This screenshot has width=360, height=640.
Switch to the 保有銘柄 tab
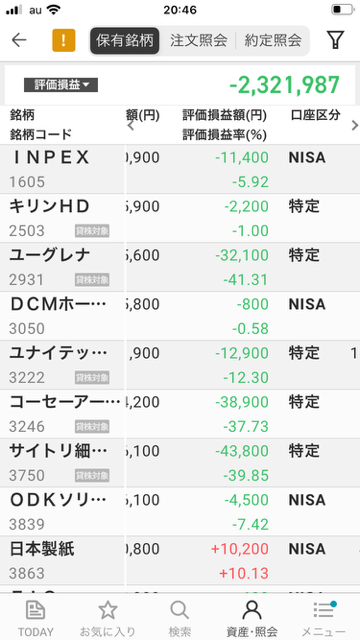point(124,40)
